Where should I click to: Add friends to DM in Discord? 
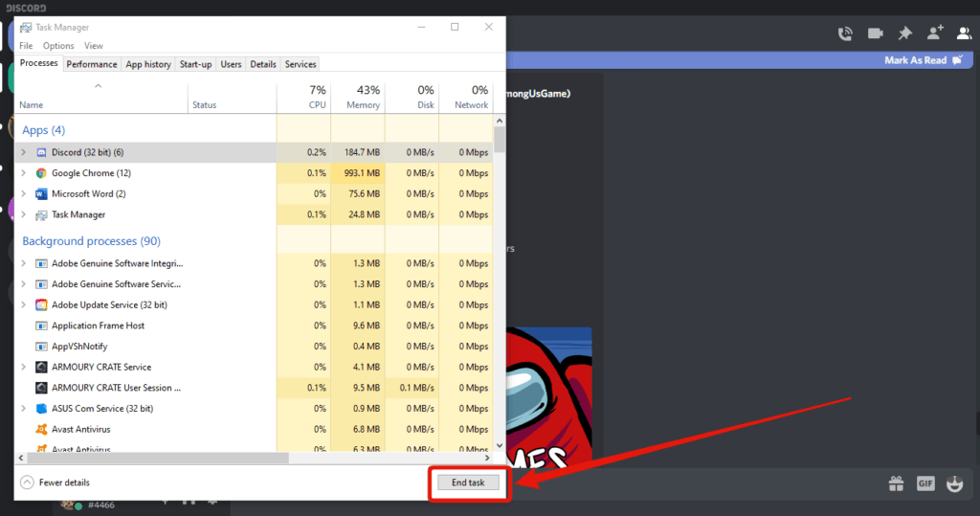point(935,34)
